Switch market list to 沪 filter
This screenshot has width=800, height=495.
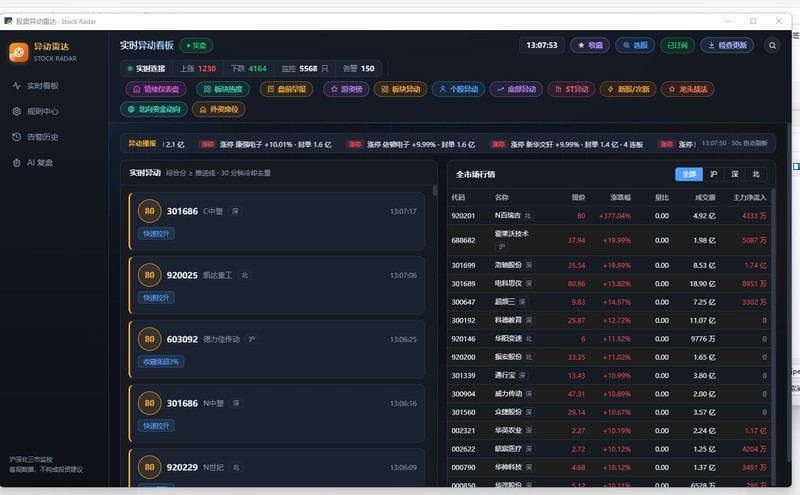point(713,174)
